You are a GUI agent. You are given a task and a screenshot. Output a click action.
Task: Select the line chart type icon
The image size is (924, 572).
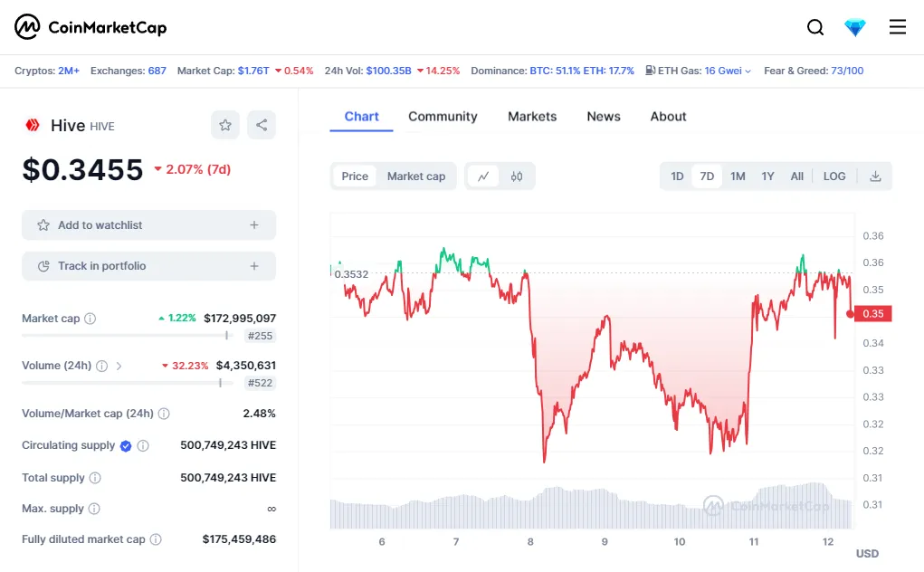(x=483, y=176)
